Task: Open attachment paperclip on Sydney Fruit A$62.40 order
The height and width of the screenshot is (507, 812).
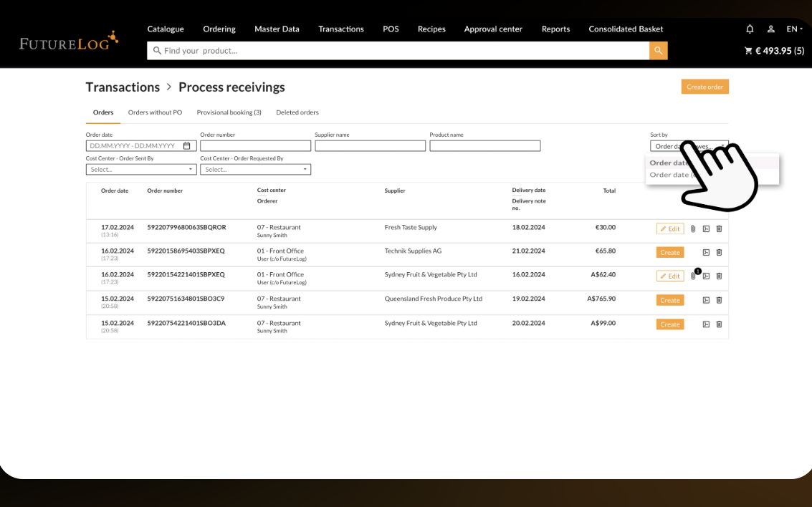Action: pos(693,276)
